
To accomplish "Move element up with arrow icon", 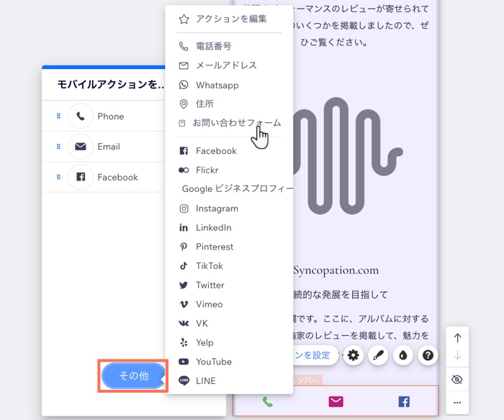I will [457, 338].
